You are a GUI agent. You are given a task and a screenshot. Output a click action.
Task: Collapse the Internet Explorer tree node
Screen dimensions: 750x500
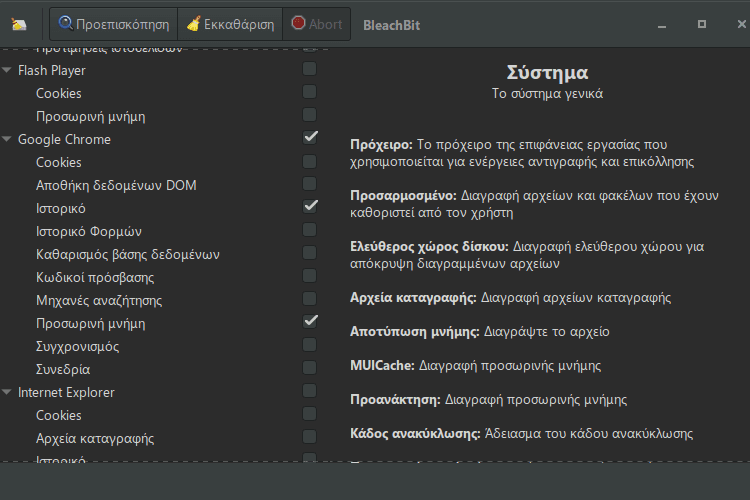tap(7, 392)
